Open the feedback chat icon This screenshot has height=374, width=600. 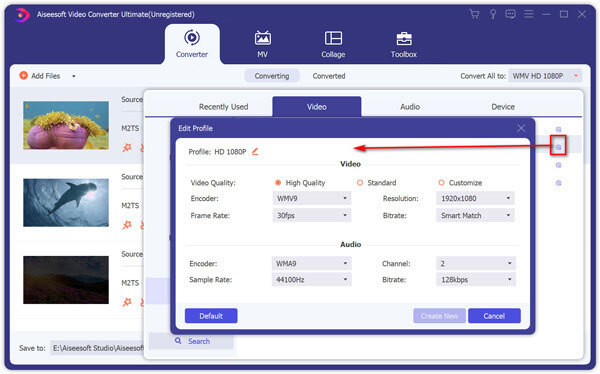pyautogui.click(x=510, y=15)
